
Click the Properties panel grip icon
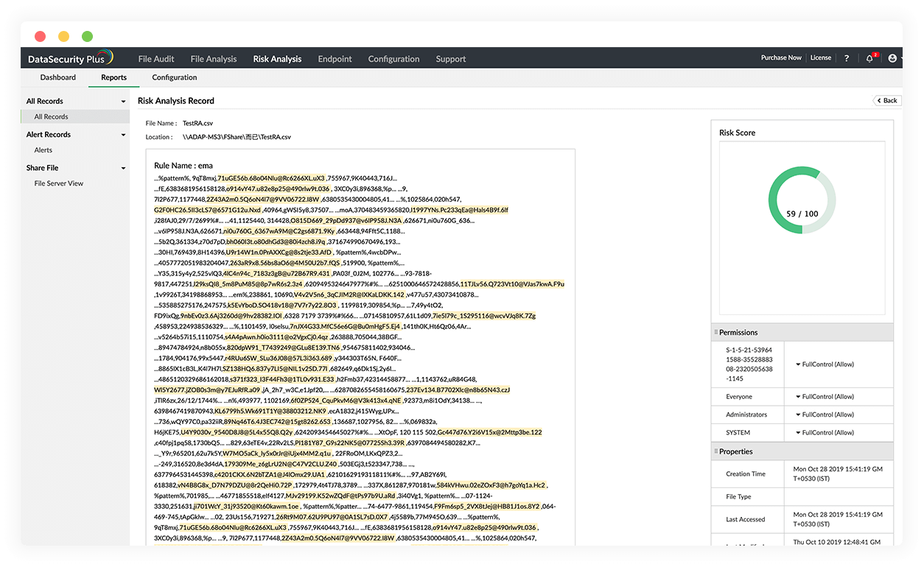[715, 451]
